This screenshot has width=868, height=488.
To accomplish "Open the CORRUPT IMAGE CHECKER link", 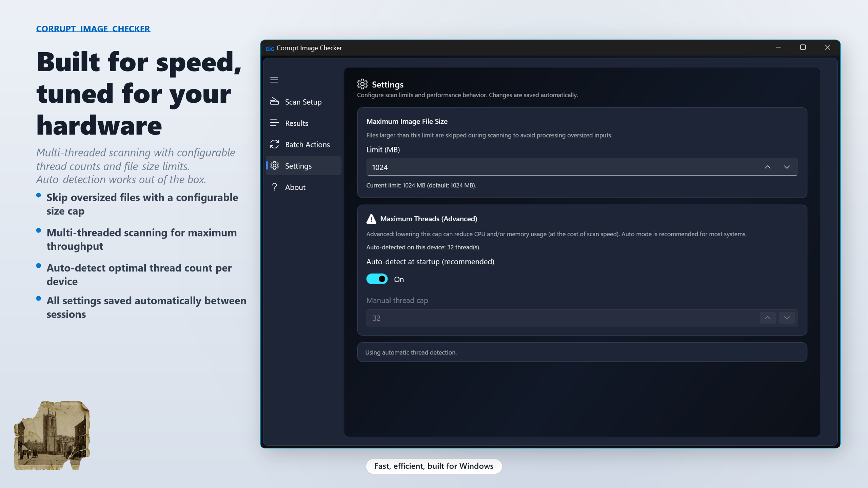I will [x=93, y=28].
